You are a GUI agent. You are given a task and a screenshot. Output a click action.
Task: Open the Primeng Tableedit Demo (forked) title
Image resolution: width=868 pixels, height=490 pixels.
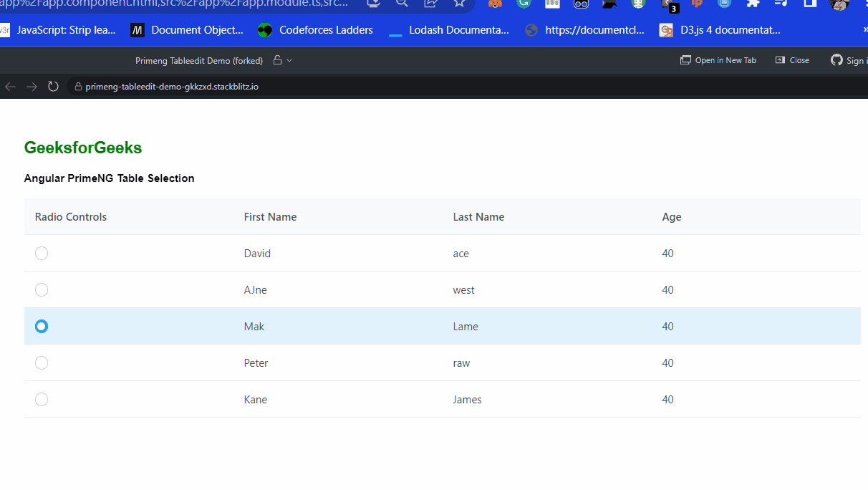(x=199, y=61)
